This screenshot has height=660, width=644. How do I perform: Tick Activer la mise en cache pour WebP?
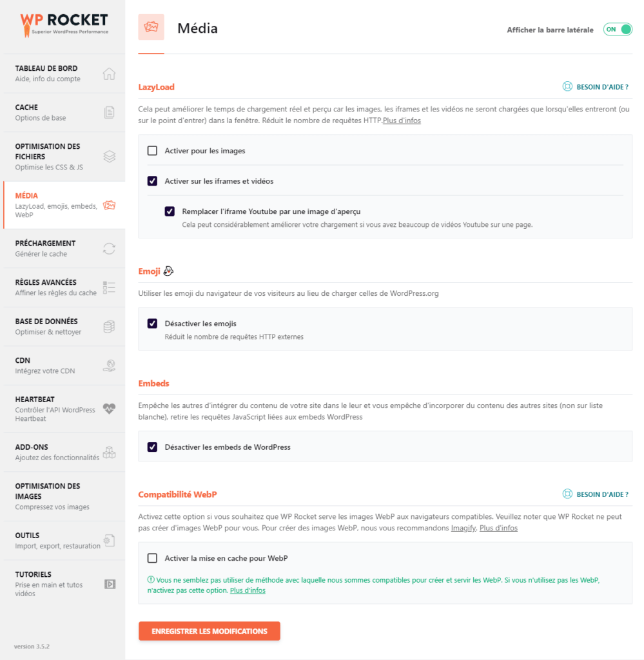click(x=153, y=558)
